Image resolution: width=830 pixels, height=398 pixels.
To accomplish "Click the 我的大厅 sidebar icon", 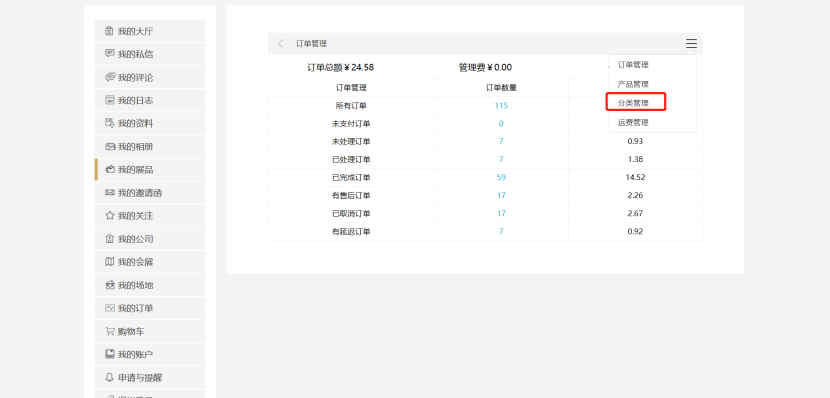I will (110, 31).
